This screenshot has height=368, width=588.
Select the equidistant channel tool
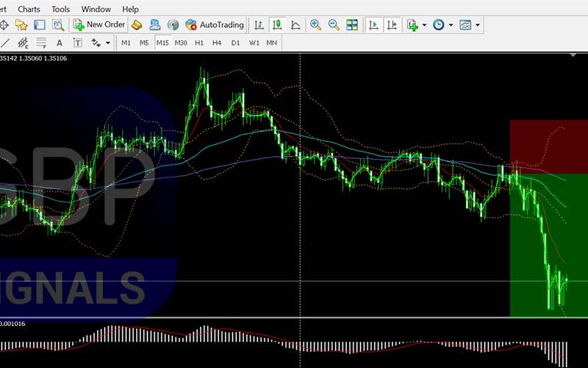[23, 43]
